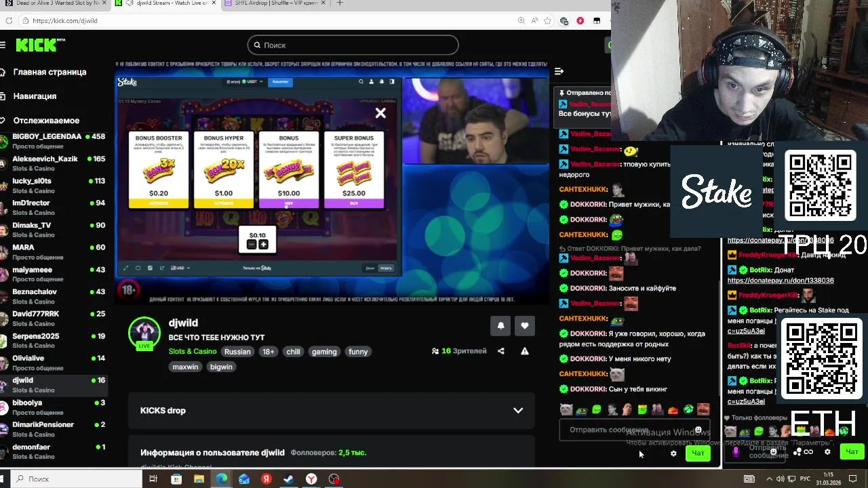Image resolution: width=868 pixels, height=488 pixels.
Task: Click the Buy button under the $10.00 Bonus
Action: (288, 203)
